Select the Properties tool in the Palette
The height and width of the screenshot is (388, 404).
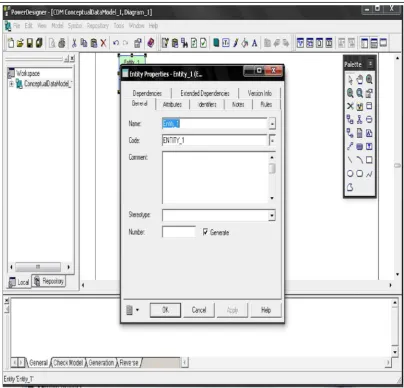coord(369,93)
